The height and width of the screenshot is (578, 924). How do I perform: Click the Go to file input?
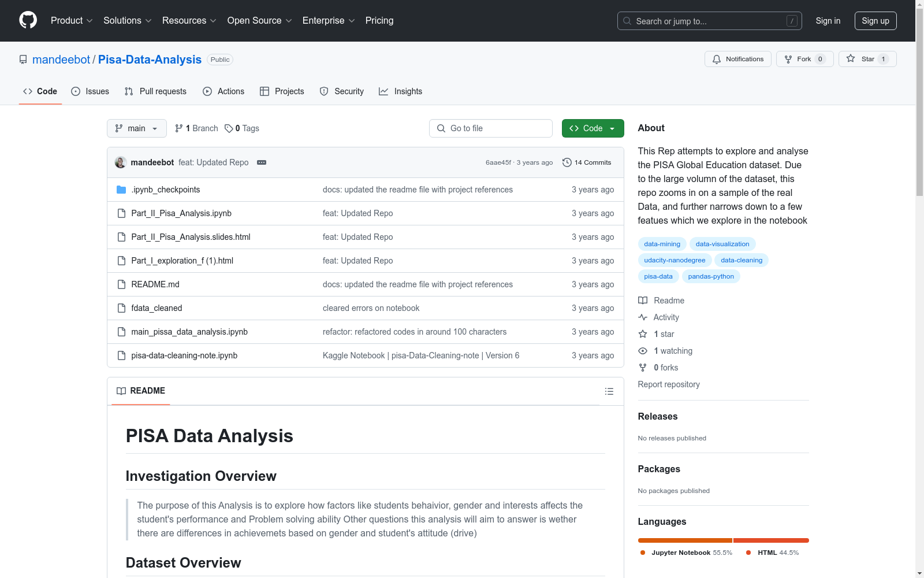[491, 128]
